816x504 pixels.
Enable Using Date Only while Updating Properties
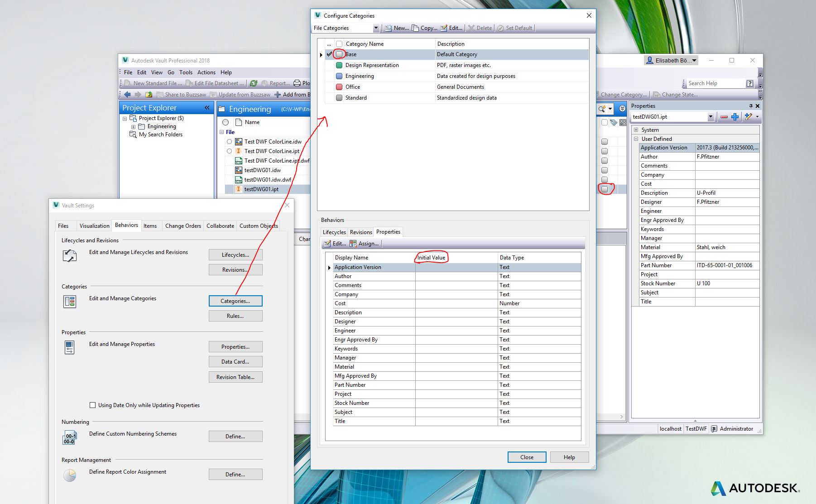click(x=92, y=405)
